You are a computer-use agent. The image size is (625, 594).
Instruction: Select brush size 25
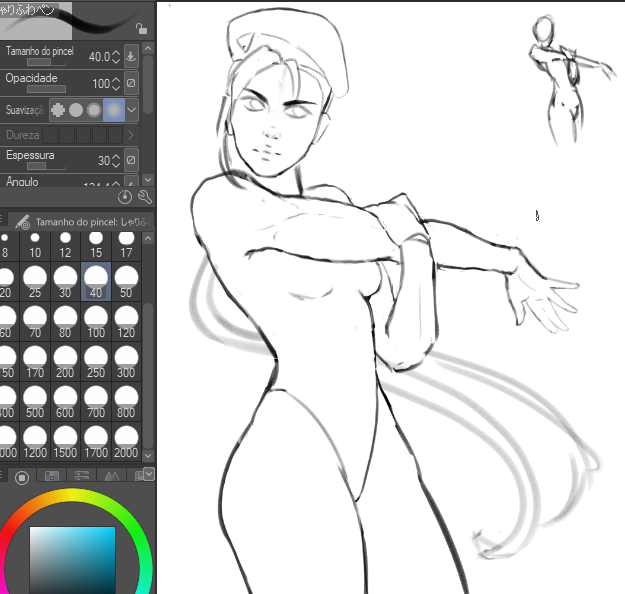[35, 281]
